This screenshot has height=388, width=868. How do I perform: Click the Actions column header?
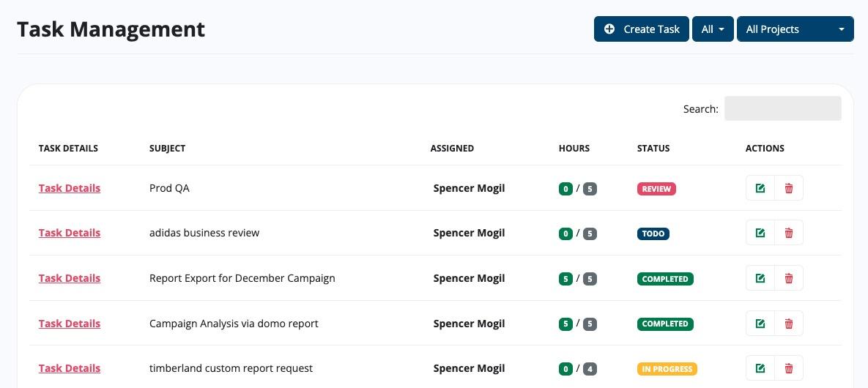click(x=765, y=149)
